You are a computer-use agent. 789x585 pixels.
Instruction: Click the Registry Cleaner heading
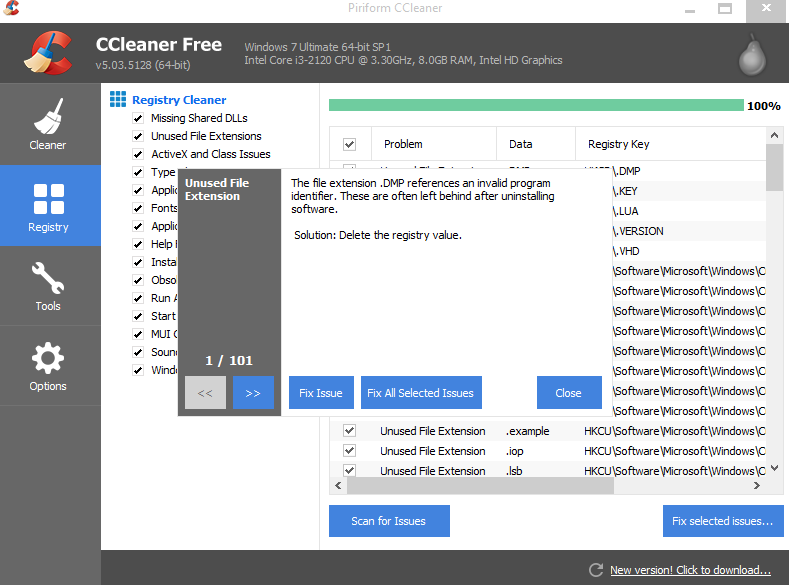tap(179, 100)
